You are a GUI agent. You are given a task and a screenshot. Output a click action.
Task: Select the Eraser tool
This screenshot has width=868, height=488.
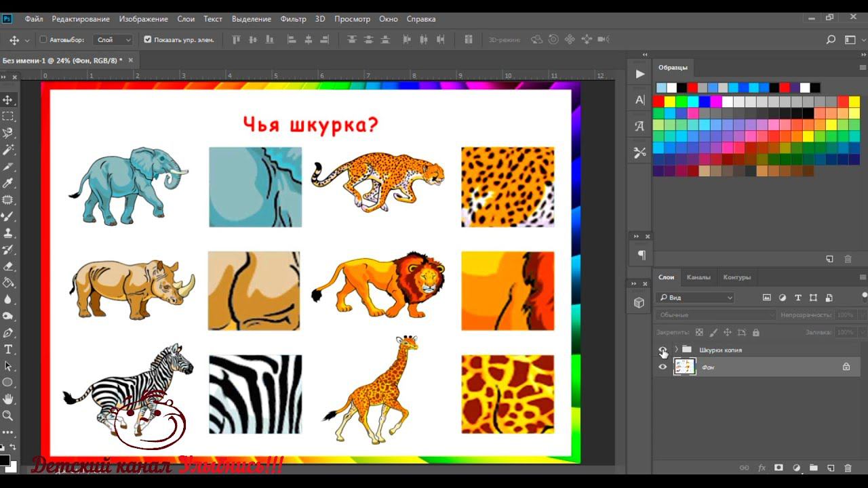(8, 266)
